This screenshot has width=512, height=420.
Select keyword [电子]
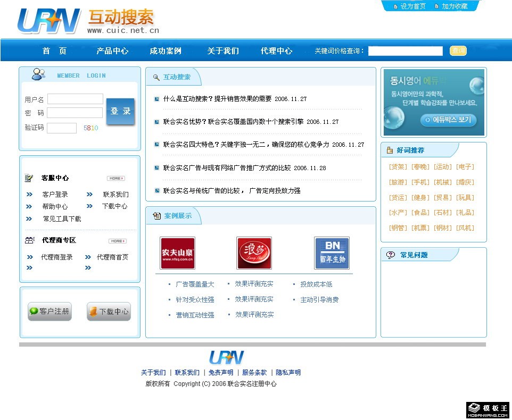(x=465, y=167)
